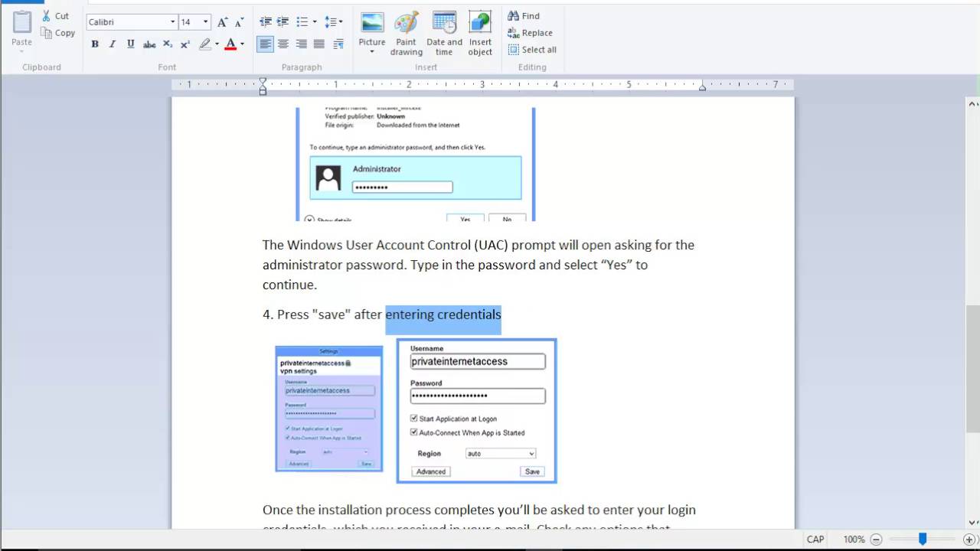This screenshot has width=980, height=551.
Task: Click the Administrator password field in UAC image
Action: 402,187
